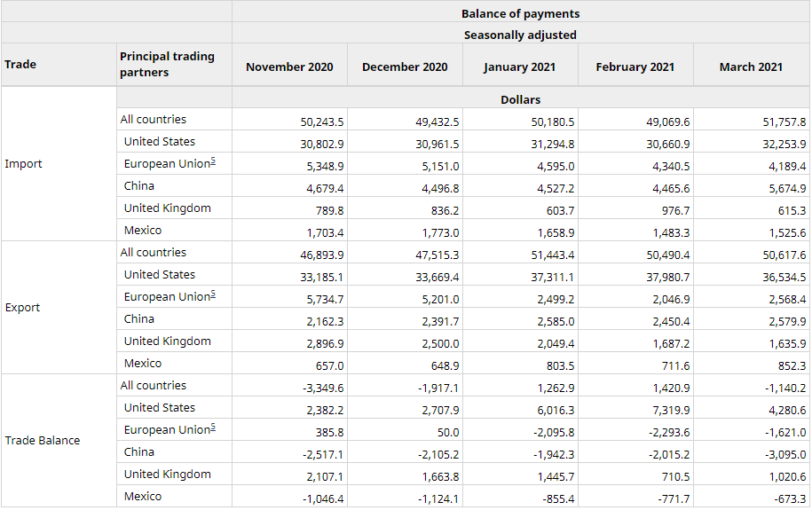Select the Import row group label
This screenshot has height=510, width=812.
click(23, 163)
